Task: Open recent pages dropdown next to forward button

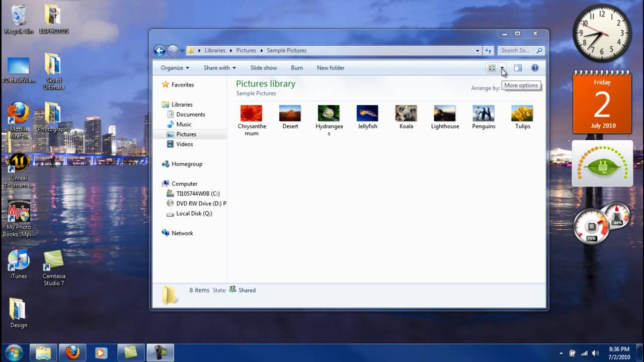Action: coord(182,50)
